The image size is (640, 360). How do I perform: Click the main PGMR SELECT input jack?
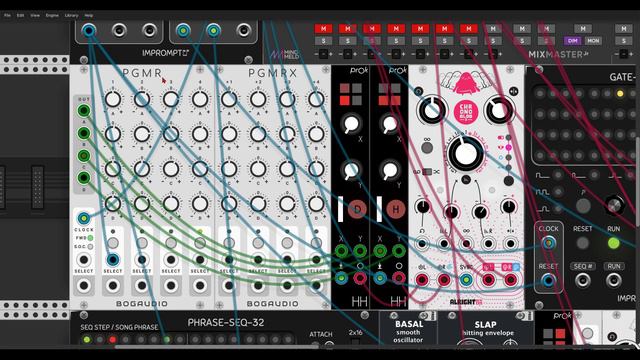pos(84,260)
